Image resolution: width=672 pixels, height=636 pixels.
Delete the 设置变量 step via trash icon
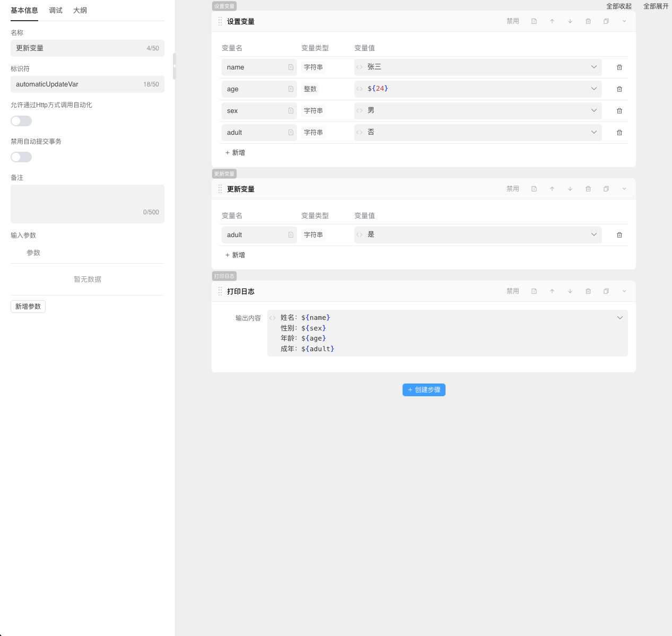tap(588, 21)
